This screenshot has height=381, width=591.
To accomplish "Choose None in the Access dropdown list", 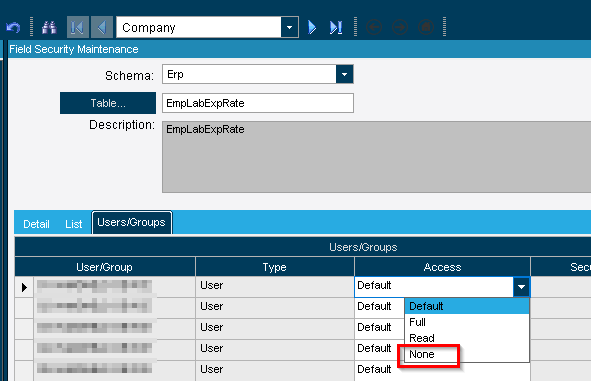I will 467,354.
